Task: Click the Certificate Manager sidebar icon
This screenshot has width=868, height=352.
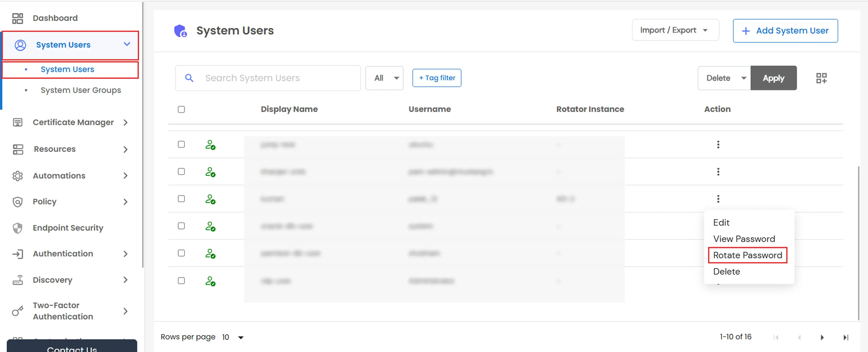Action: pyautogui.click(x=17, y=122)
